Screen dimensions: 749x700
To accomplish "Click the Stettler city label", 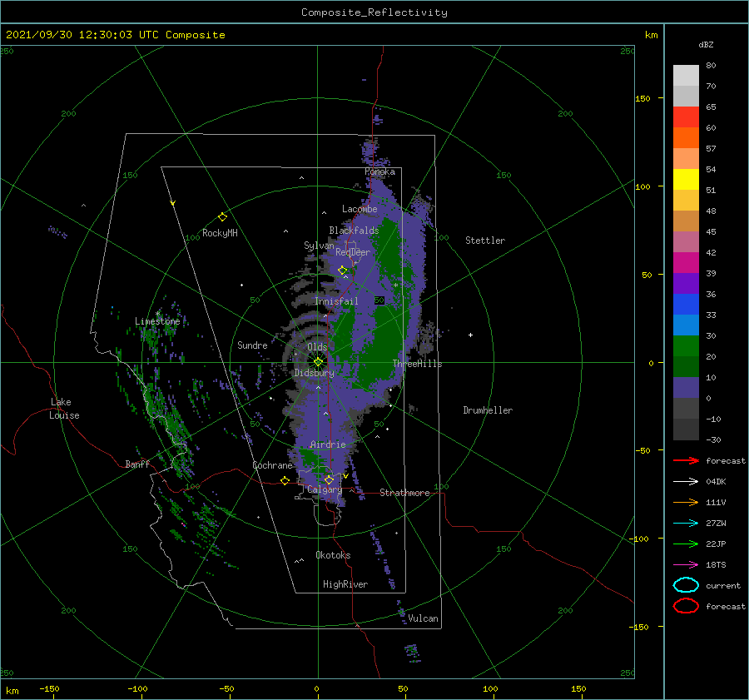I will coord(485,241).
